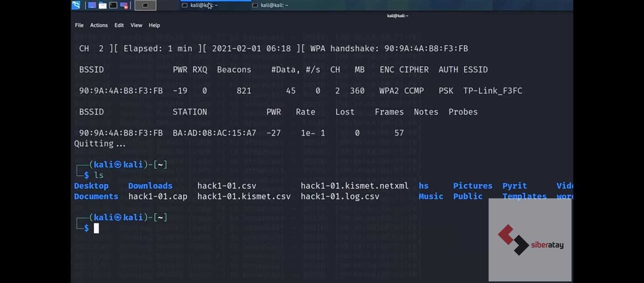Click the Public directory name
644x283 pixels.
[x=468, y=196]
